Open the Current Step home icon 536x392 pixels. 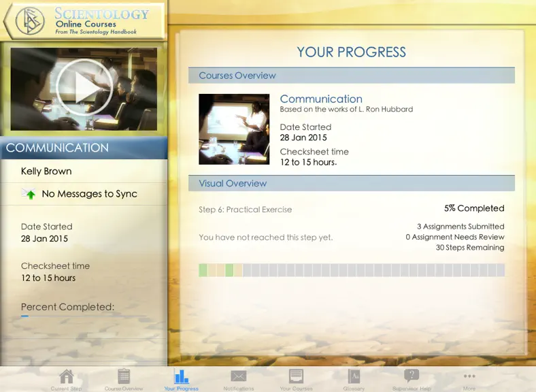click(66, 376)
